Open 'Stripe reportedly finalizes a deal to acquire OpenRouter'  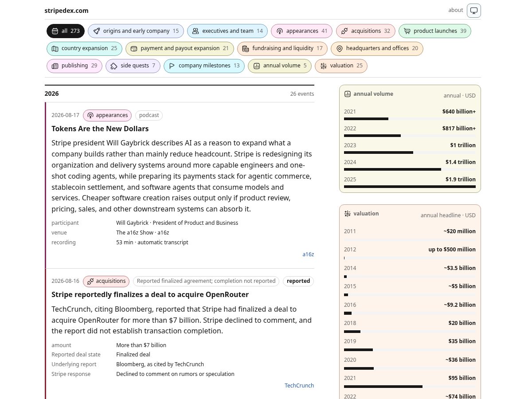tap(150, 294)
